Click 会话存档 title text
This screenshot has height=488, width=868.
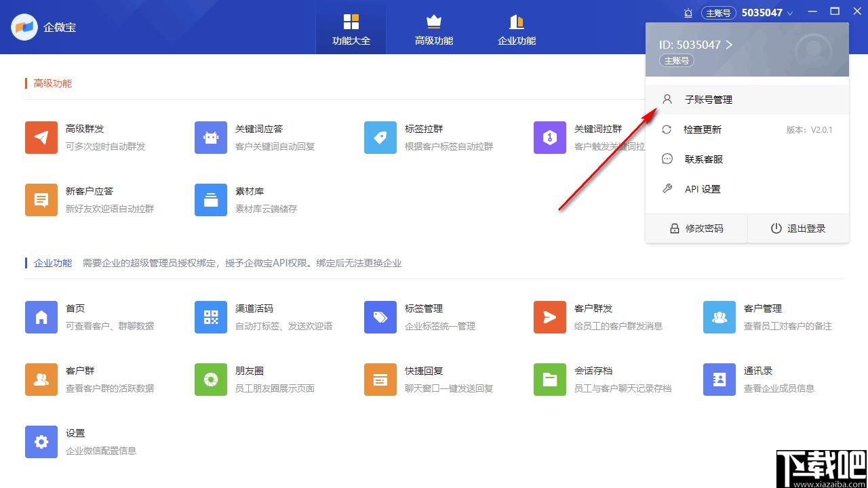coord(593,371)
